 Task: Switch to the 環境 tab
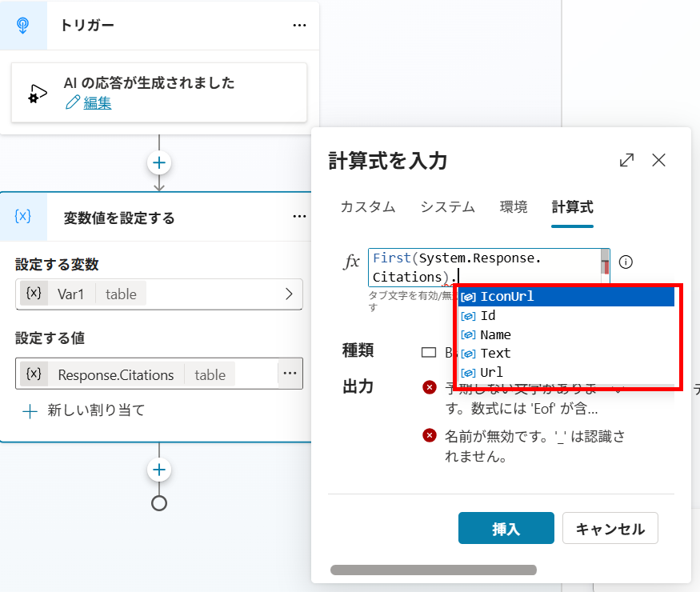tap(514, 207)
